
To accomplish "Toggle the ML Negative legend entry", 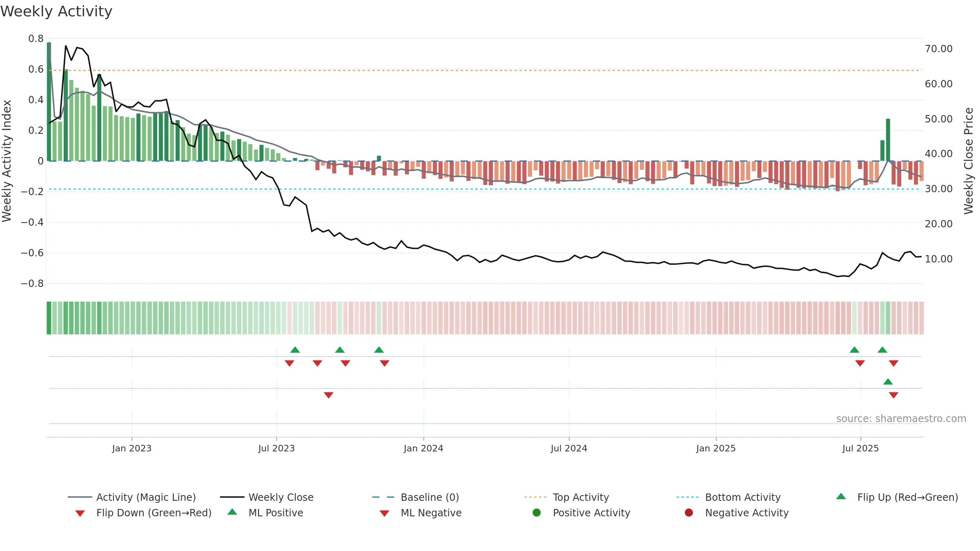I will (x=421, y=513).
